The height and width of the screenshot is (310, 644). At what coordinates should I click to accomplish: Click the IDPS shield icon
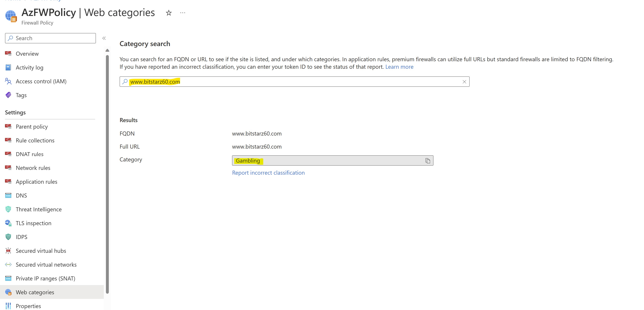coord(8,237)
